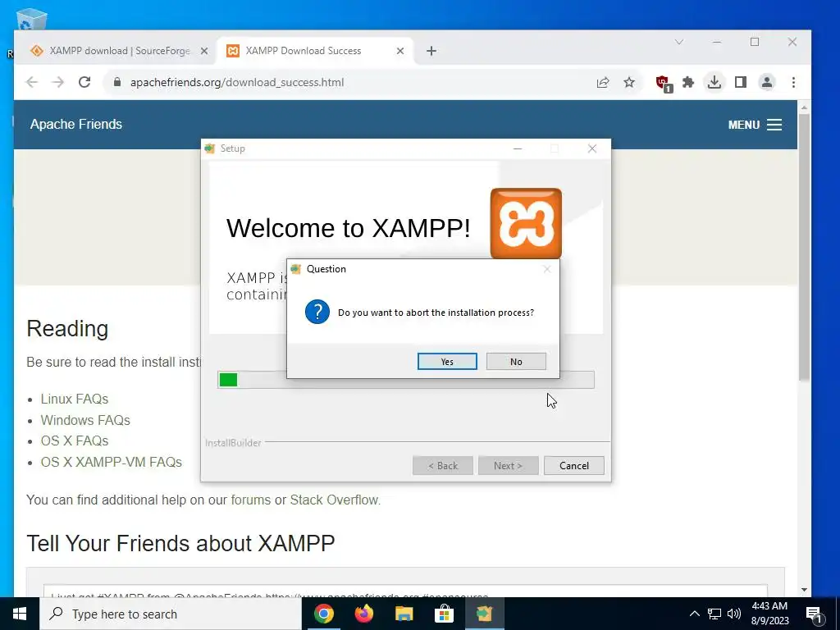Reload the current page
840x630 pixels.
84,82
